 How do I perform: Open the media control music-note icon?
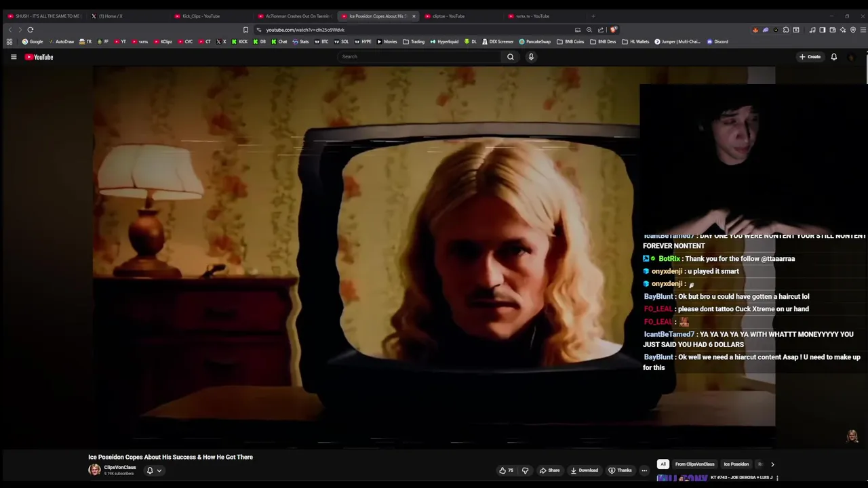[812, 30]
